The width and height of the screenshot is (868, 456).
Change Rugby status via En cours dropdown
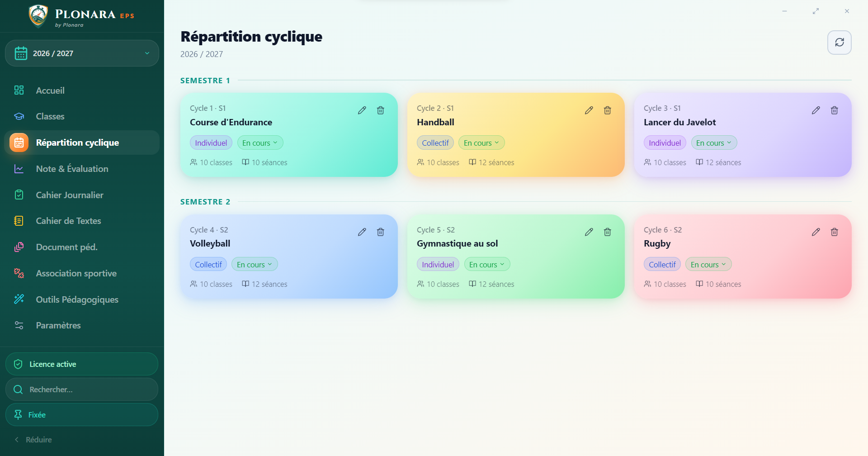tap(708, 265)
